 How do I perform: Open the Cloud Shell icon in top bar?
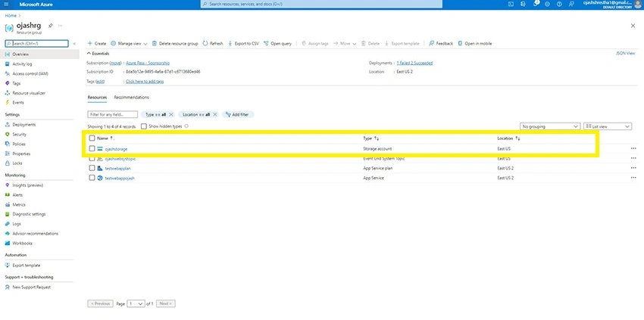pyautogui.click(x=511, y=4)
